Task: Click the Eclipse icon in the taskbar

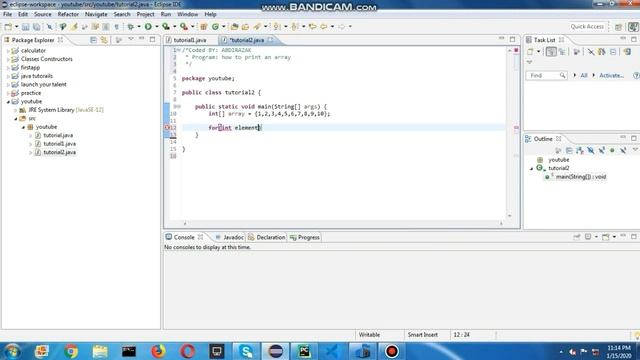Action: (276, 351)
